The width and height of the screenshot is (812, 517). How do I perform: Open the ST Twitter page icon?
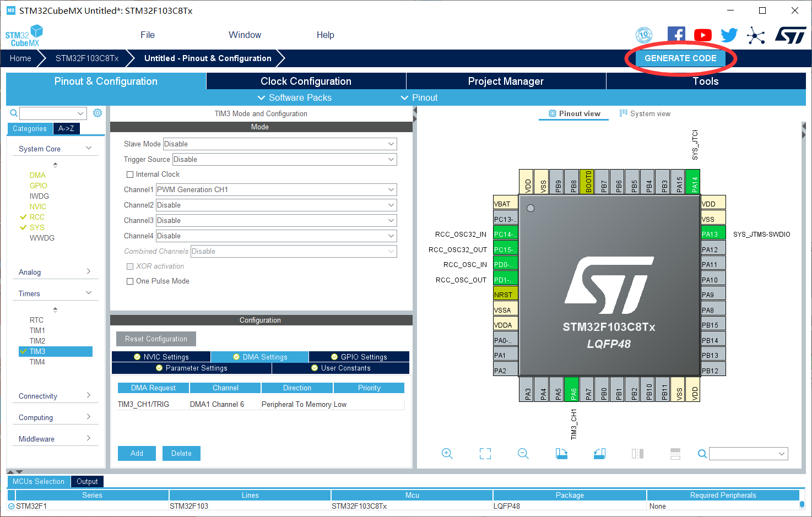[x=729, y=35]
